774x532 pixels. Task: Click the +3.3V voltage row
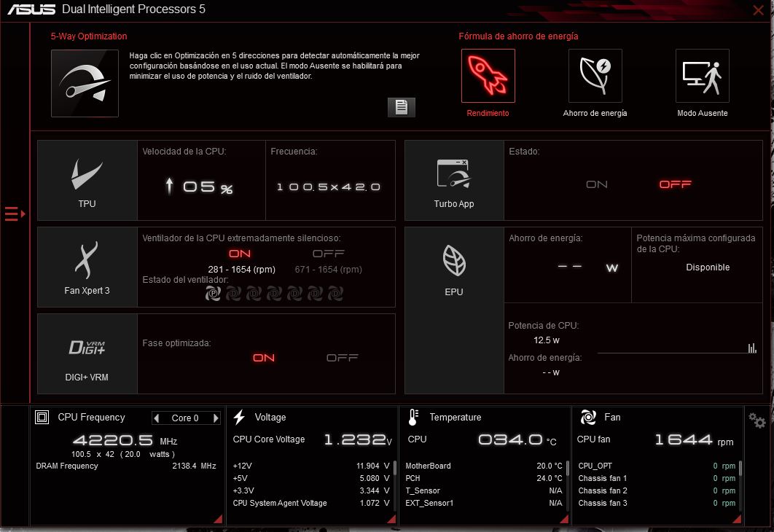pyautogui.click(x=311, y=490)
